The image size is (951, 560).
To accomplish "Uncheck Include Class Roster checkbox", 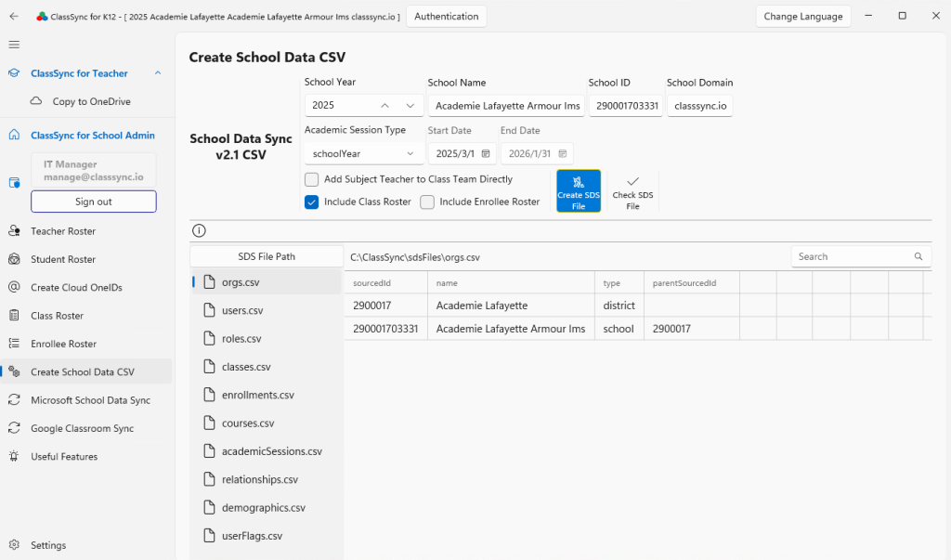I will tap(312, 202).
